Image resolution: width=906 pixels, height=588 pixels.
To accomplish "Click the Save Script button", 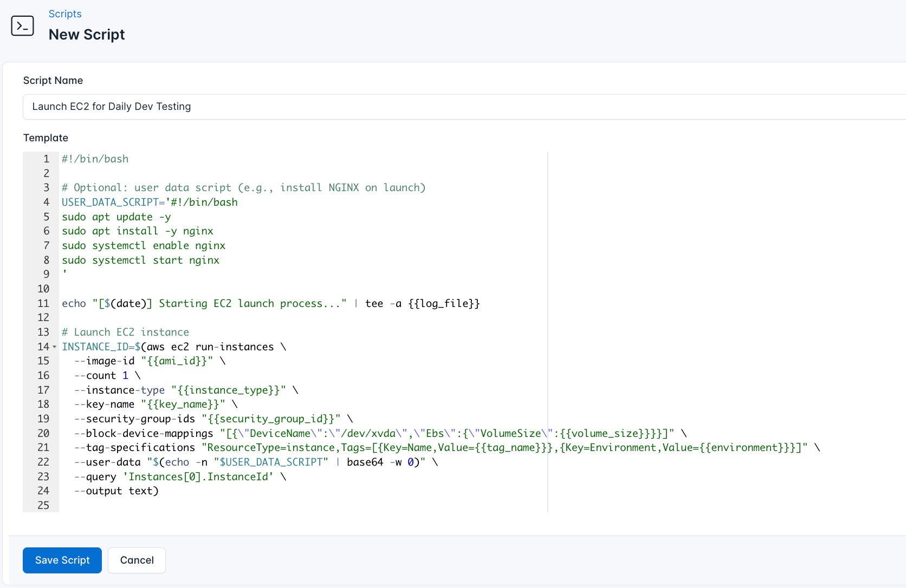I will (x=62, y=560).
